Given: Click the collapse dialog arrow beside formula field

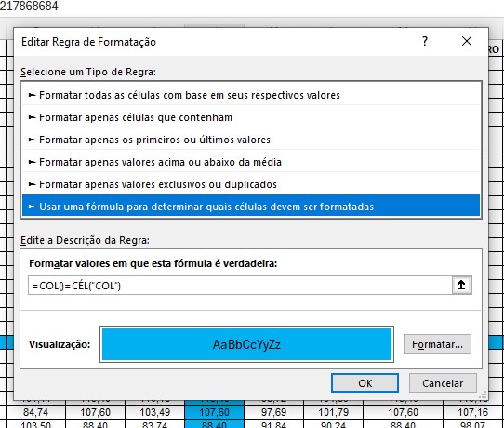Looking at the screenshot, I should coord(461,285).
